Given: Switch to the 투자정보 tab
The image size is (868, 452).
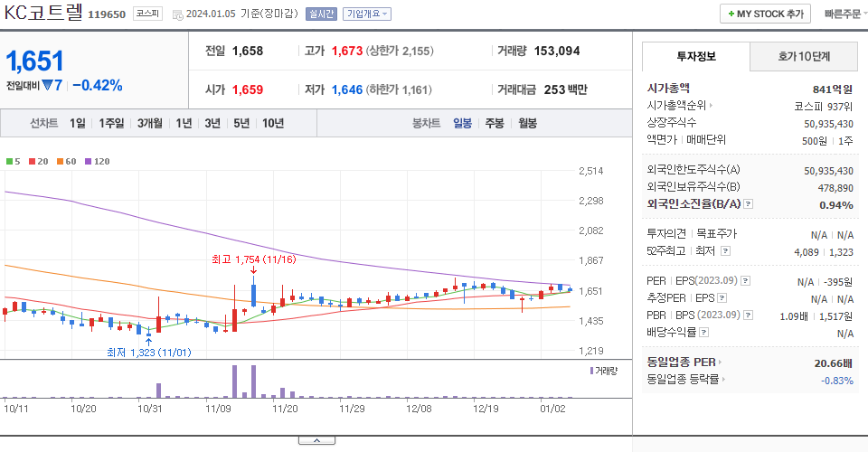Looking at the screenshot, I should point(696,56).
